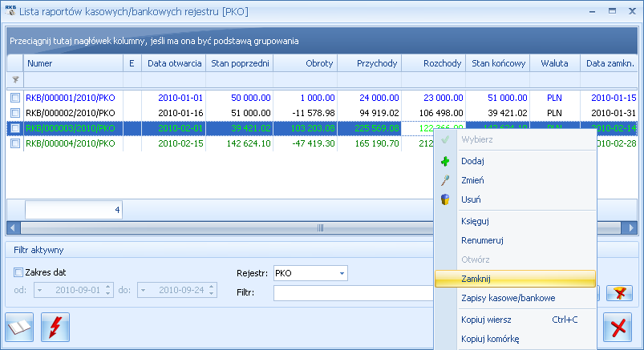Tick the checkbox for RKB/000001/2010/PKO
This screenshot has height=350, width=644.
point(15,98)
